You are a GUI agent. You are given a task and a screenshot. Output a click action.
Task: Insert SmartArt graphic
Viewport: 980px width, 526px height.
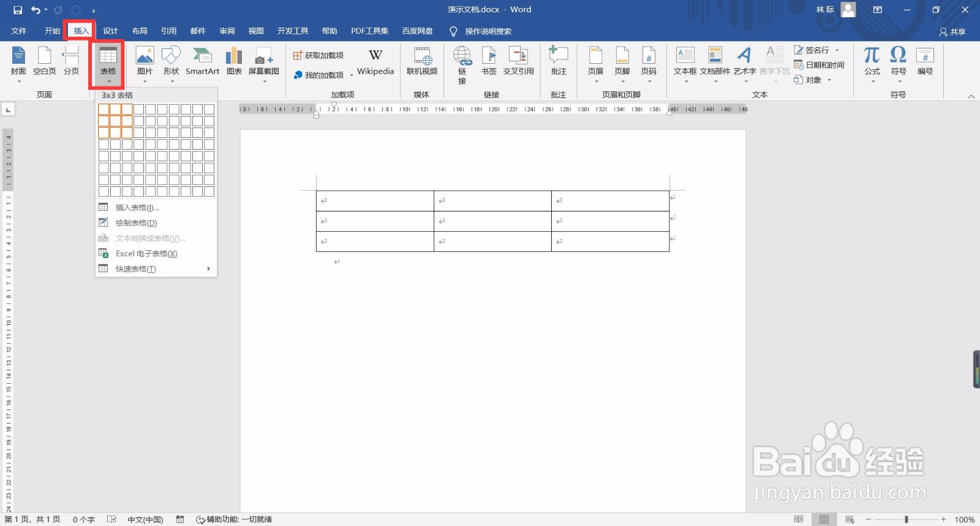202,61
